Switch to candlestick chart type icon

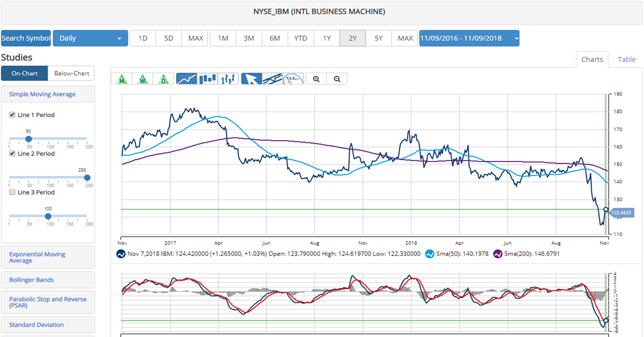click(x=208, y=79)
